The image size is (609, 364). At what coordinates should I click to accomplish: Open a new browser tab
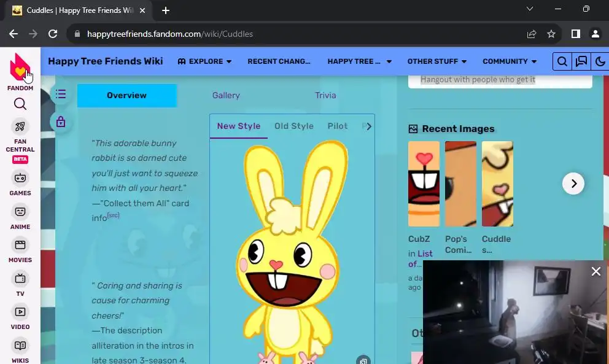[166, 10]
